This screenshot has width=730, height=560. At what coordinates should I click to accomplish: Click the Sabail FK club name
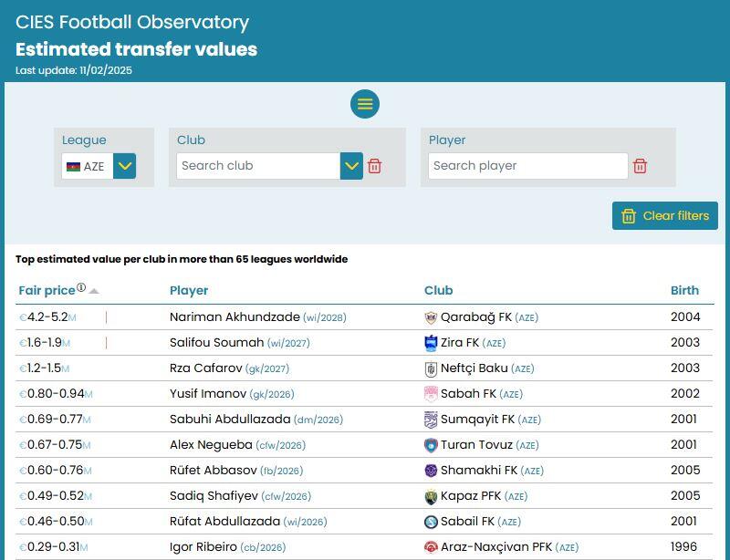467,522
